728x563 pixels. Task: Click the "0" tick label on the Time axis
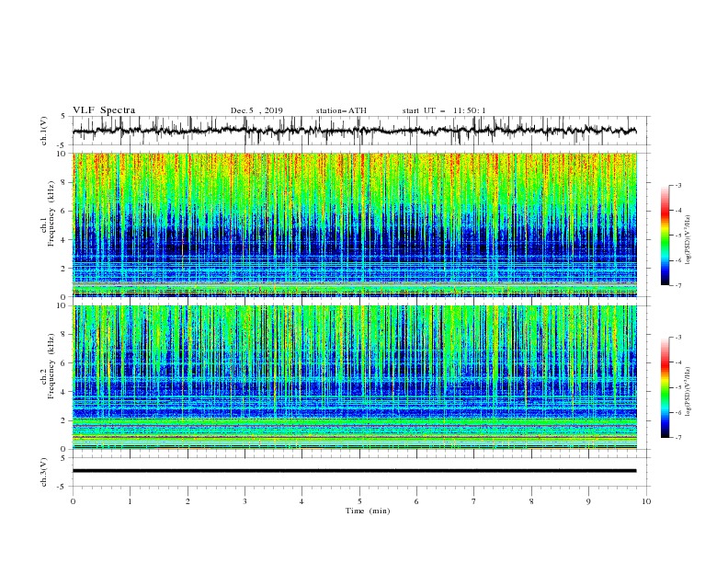[x=73, y=501]
